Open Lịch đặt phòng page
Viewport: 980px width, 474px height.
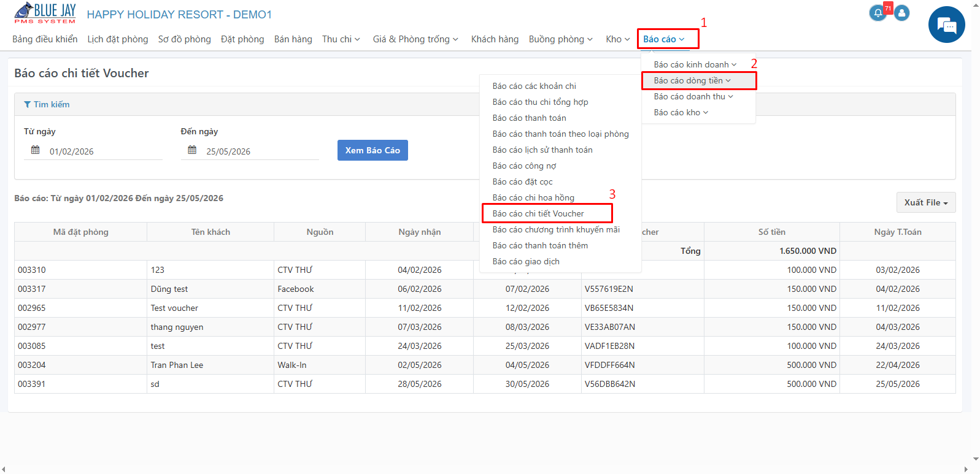118,39
